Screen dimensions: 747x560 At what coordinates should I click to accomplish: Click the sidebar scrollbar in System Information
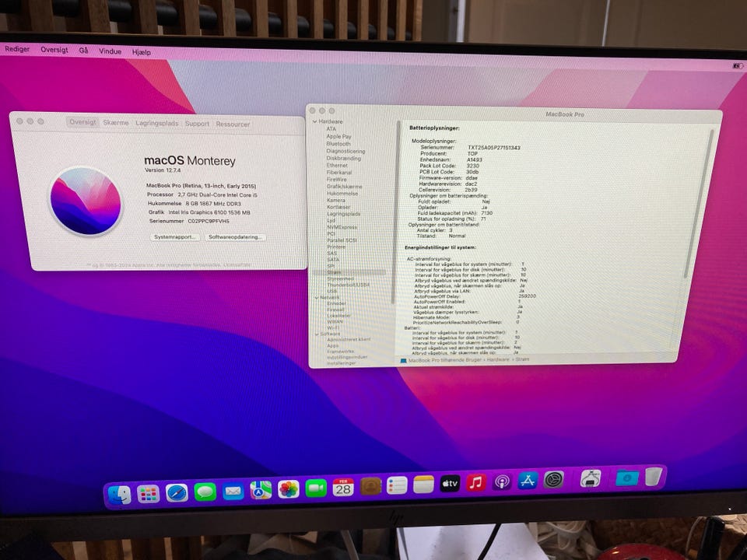[396, 212]
